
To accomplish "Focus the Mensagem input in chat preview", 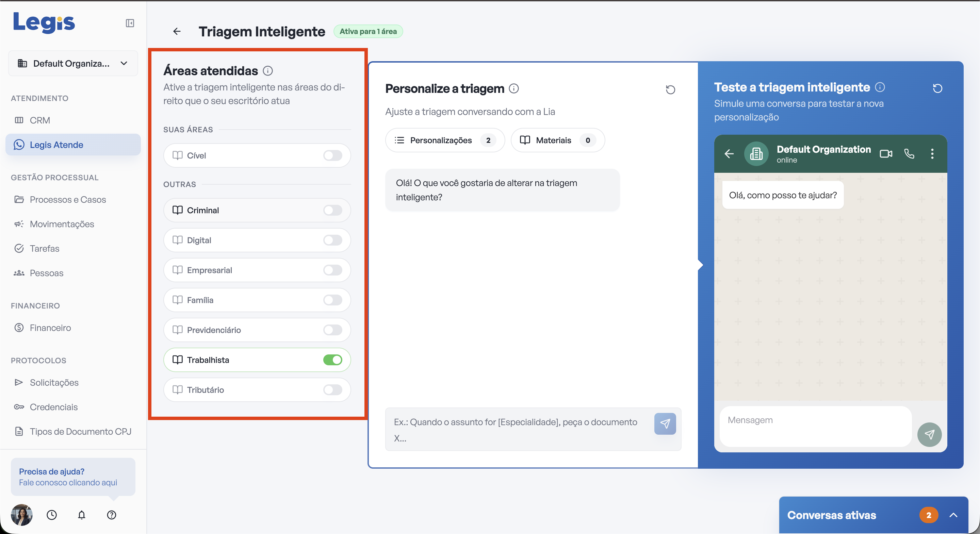I will pyautogui.click(x=815, y=427).
